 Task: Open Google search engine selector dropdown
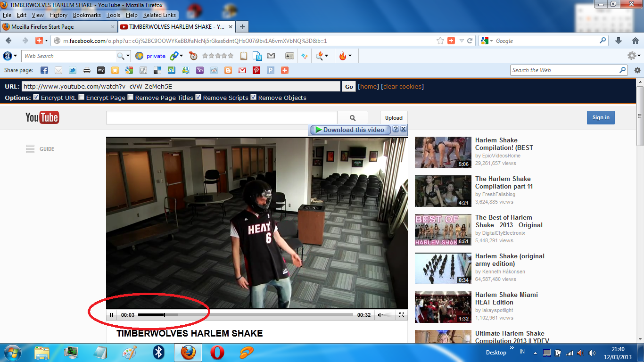[x=486, y=41]
